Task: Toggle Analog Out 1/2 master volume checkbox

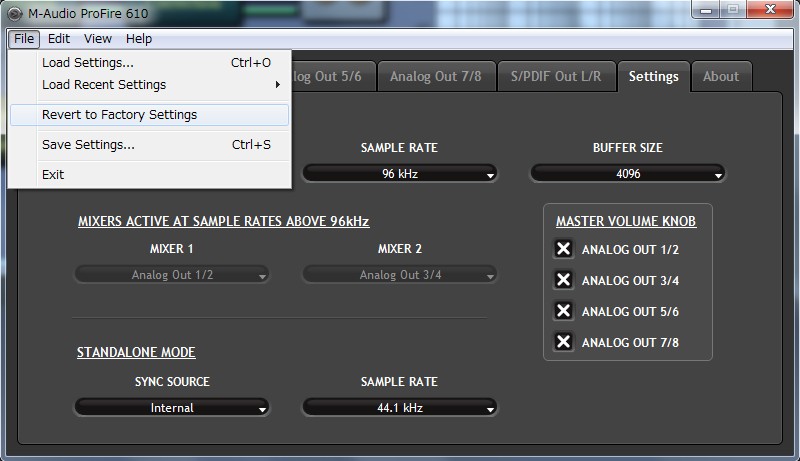Action: [564, 249]
